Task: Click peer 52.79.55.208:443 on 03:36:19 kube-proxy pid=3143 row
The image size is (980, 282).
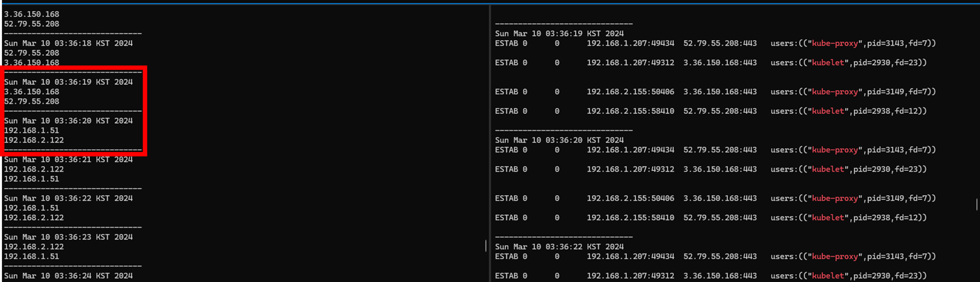Action: tap(720, 43)
